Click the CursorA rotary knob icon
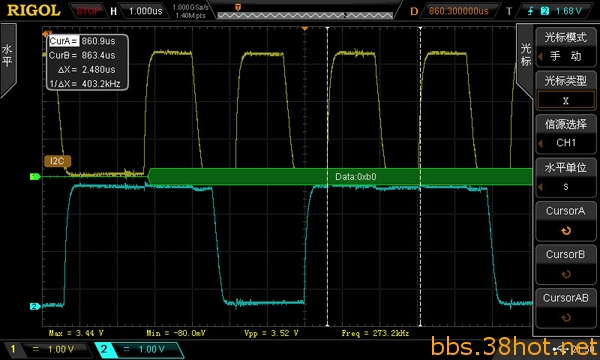The width and height of the screenshot is (600, 360). tap(566, 231)
